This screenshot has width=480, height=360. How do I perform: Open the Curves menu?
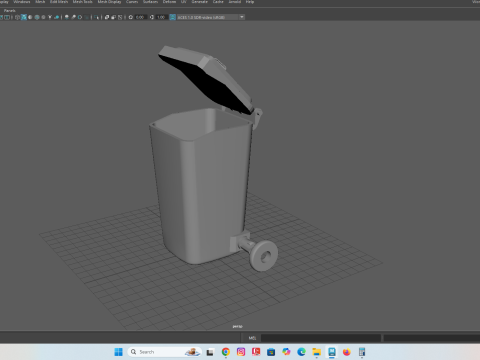(x=132, y=2)
